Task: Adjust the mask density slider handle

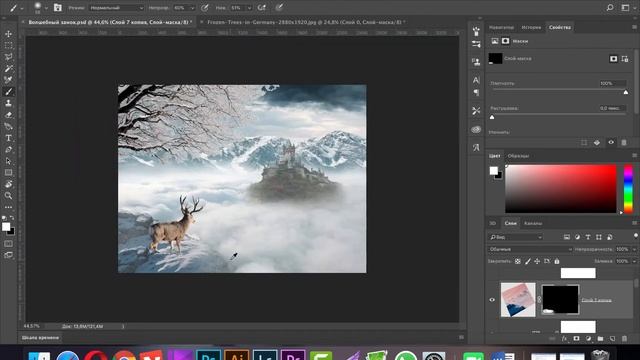Action: [x=626, y=93]
